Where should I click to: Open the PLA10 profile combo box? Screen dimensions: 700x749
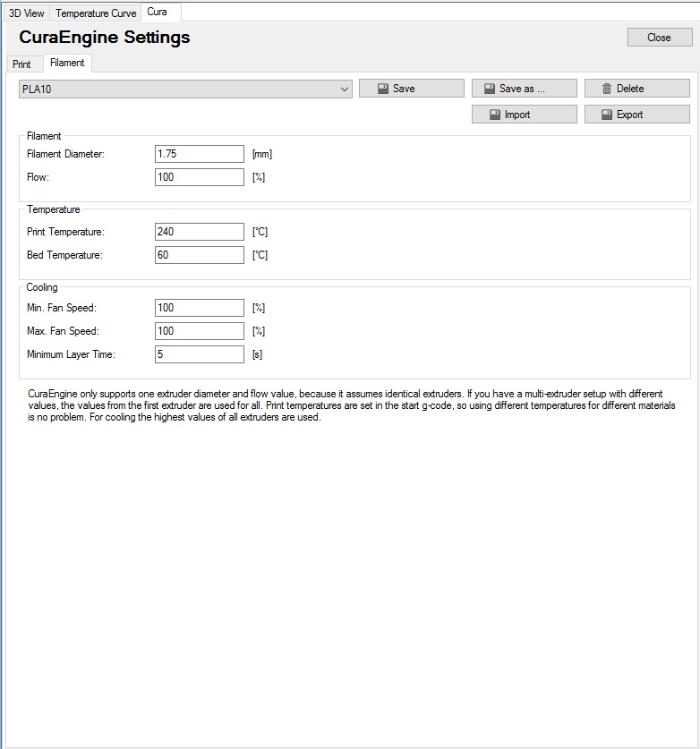185,89
